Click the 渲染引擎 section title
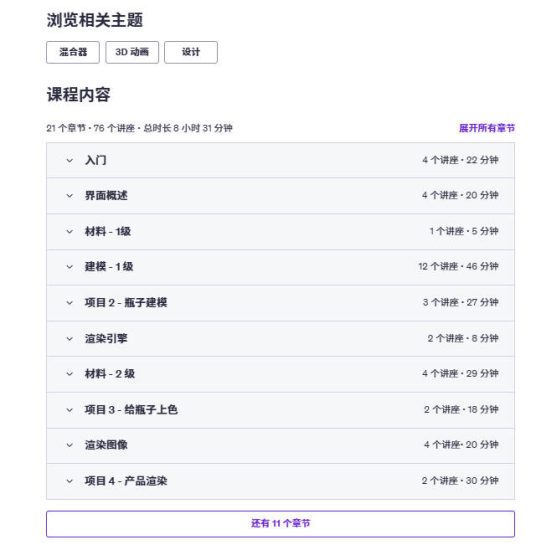Viewport: 536px width, 550px height. [x=106, y=338]
